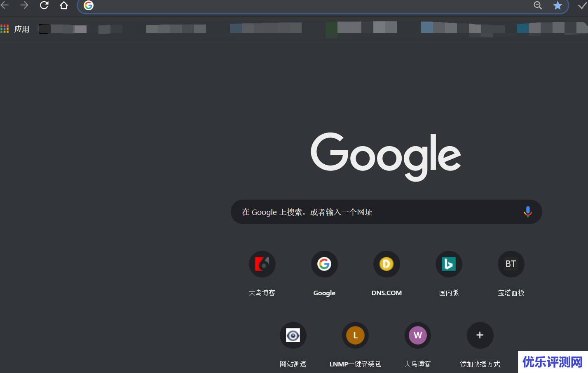Open the first 大鸟博客 shortcut with red icon
Viewport: 588px width, 373px height.
(262, 264)
